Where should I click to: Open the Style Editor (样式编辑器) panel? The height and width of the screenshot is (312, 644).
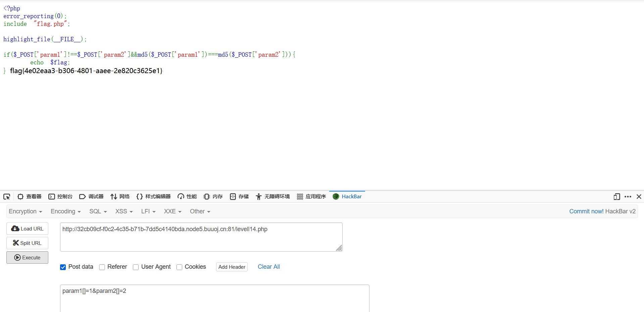point(154,197)
